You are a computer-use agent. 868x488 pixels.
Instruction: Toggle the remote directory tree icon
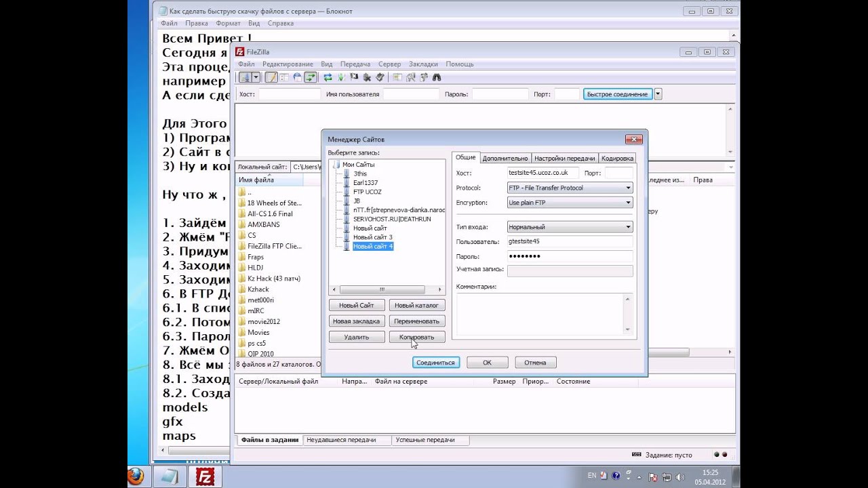pyautogui.click(x=297, y=77)
